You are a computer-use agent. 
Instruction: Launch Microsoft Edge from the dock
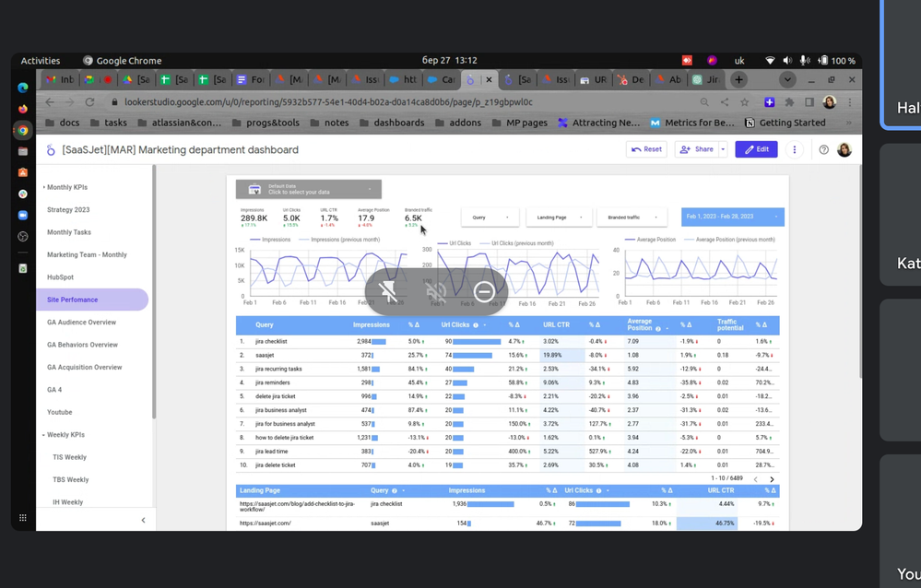pos(23,88)
